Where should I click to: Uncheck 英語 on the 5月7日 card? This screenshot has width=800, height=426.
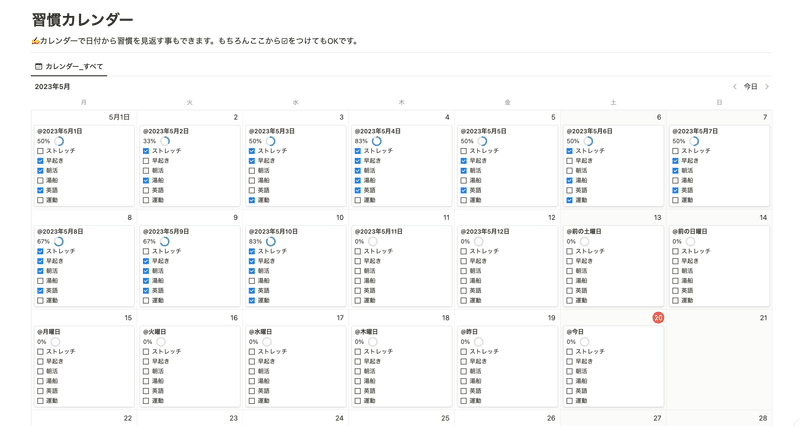pos(676,190)
